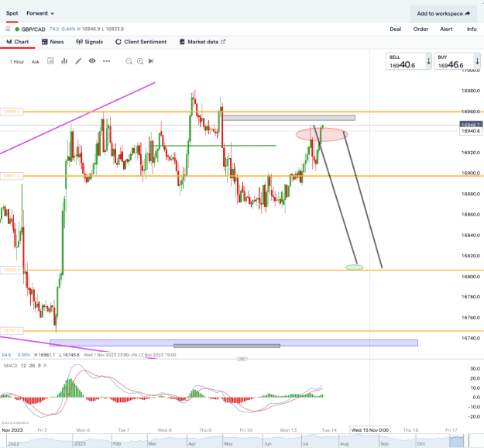Image resolution: width=484 pixels, height=448 pixels.
Task: Switch to the News tab
Action: [53, 42]
